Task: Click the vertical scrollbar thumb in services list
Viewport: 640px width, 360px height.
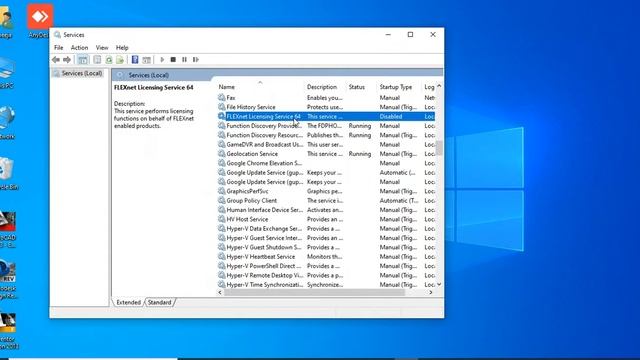Action: [439, 148]
